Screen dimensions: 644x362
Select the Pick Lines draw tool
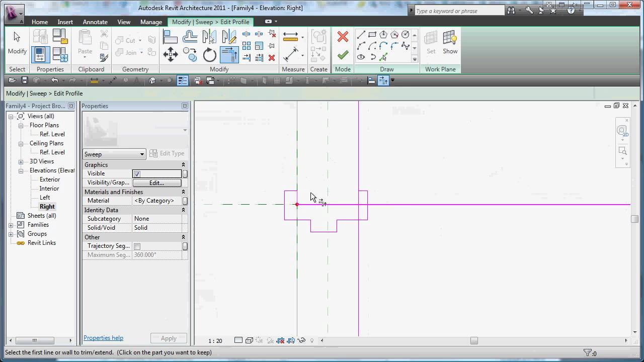(383, 57)
